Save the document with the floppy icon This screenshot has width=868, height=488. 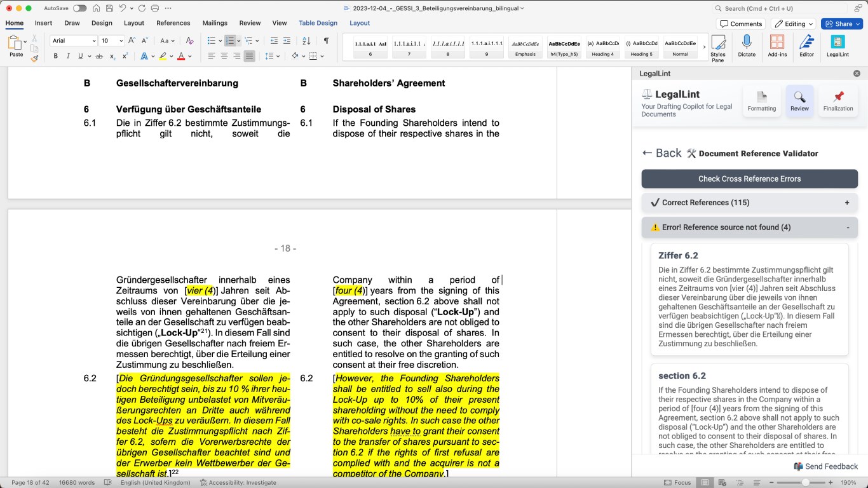click(110, 8)
